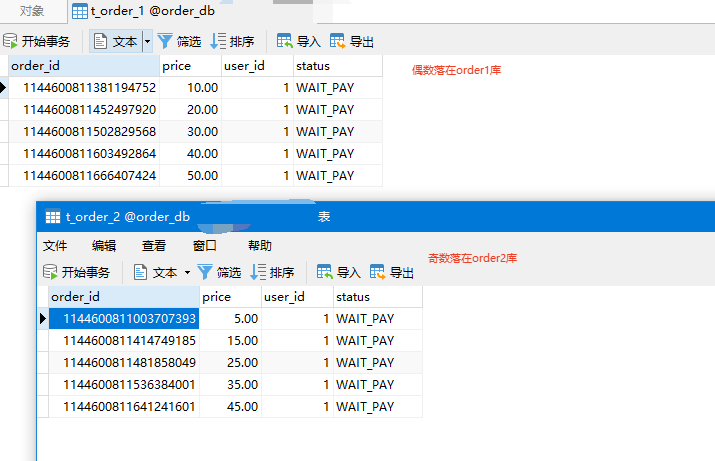Viewport: 715px width, 461px height.
Task: Click row indicator arrow beside 1144600811003707393
Action: [x=43, y=319]
